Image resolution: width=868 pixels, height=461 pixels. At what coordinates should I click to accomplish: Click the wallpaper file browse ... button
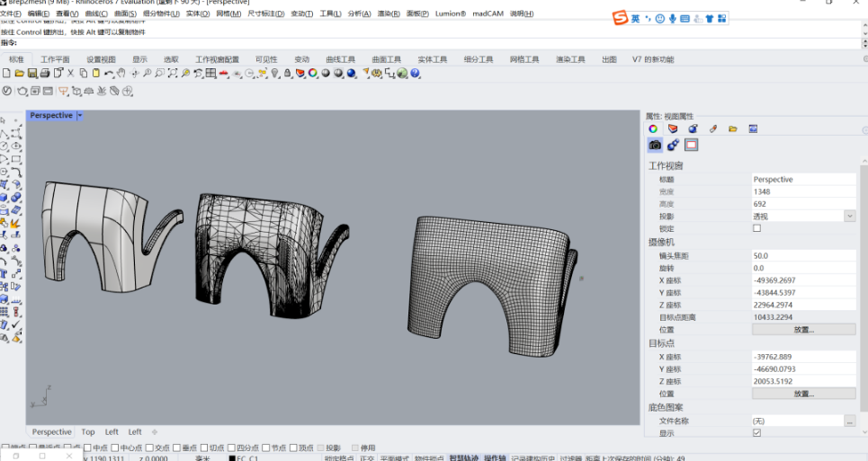[x=850, y=421]
